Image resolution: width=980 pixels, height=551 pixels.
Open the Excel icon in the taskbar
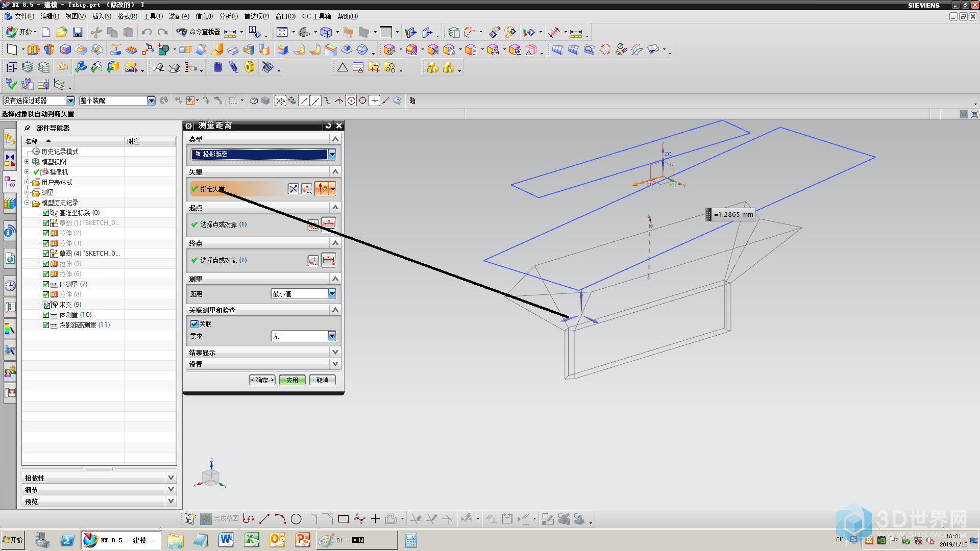tap(252, 540)
